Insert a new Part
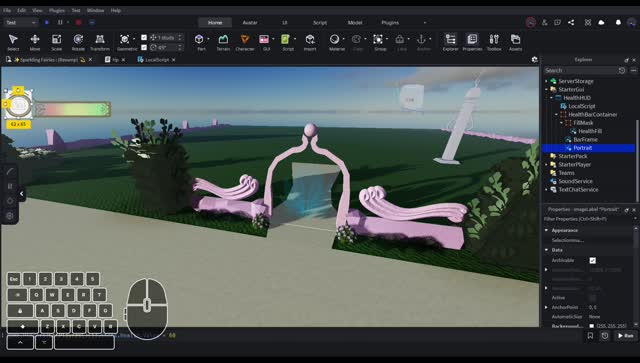Image resolution: width=640 pixels, height=363 pixels. pyautogui.click(x=199, y=39)
